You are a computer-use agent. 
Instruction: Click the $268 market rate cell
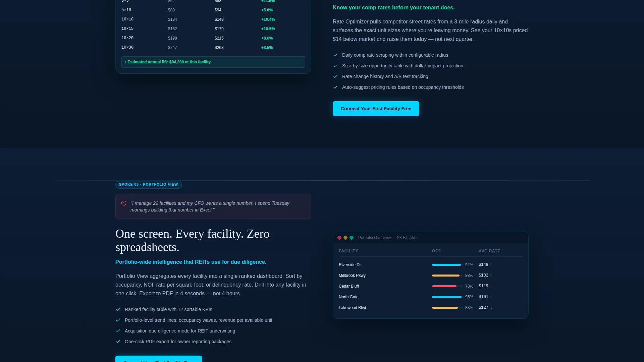[219, 48]
